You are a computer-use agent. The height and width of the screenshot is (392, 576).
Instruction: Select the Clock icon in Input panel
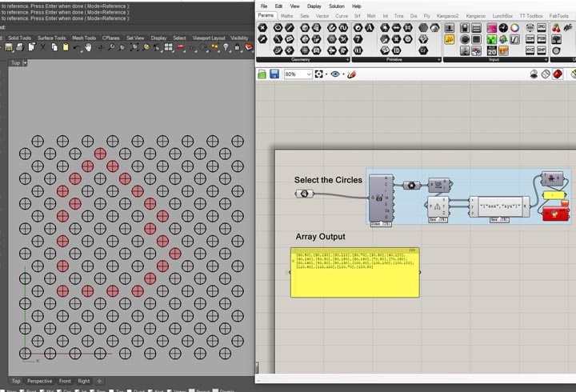(x=503, y=27)
